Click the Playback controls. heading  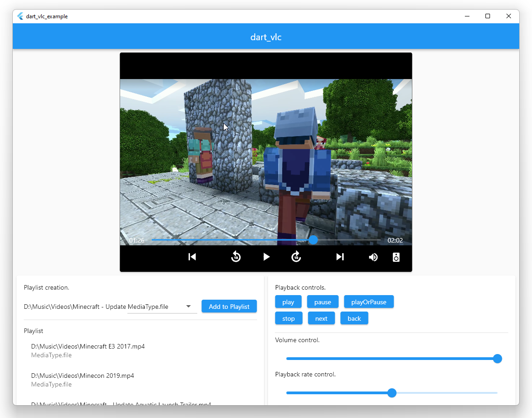(x=300, y=288)
